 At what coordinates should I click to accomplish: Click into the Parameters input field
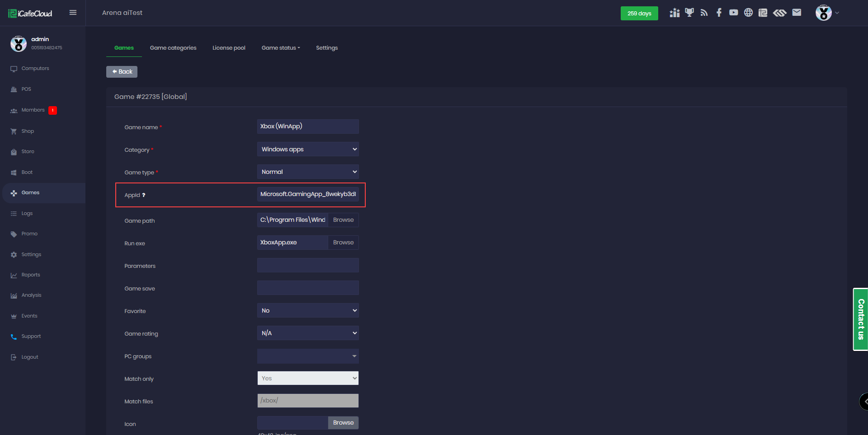[308, 265]
